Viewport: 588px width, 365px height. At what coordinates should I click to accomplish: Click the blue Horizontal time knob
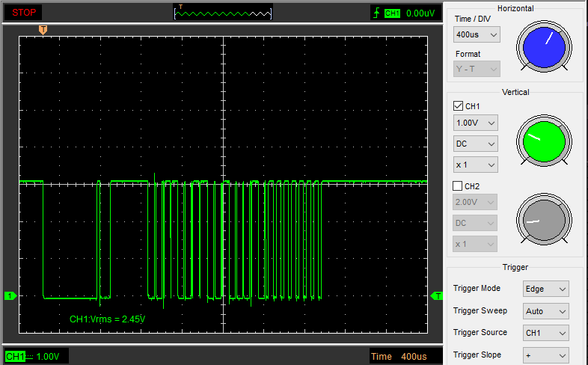pyautogui.click(x=543, y=47)
